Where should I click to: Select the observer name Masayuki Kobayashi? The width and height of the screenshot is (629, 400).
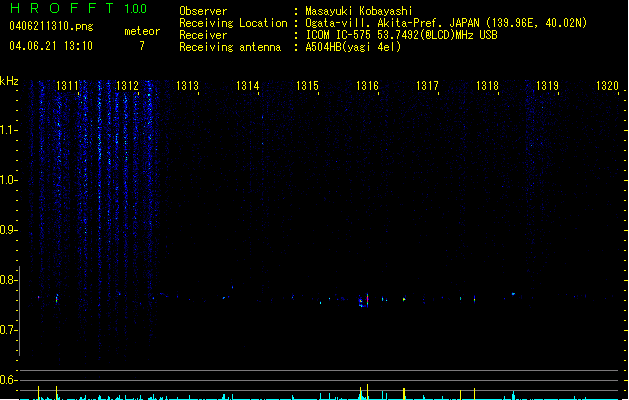(359, 11)
